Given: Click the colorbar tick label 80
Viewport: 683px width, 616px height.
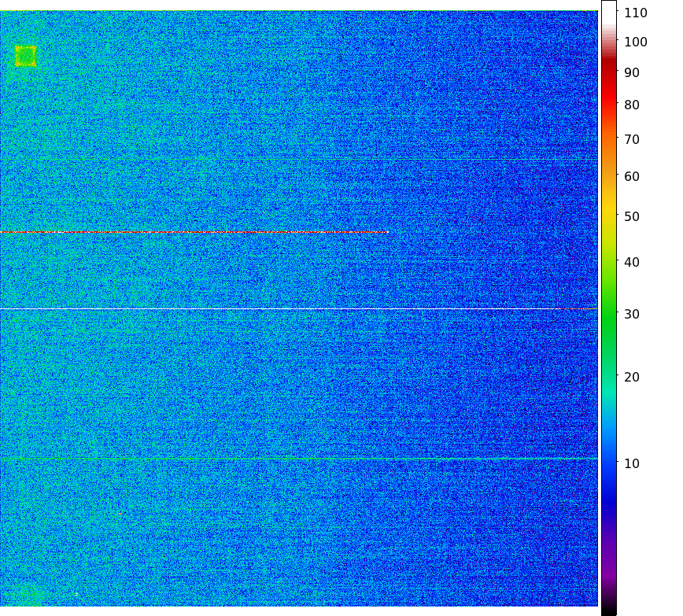Looking at the screenshot, I should click(x=632, y=105).
